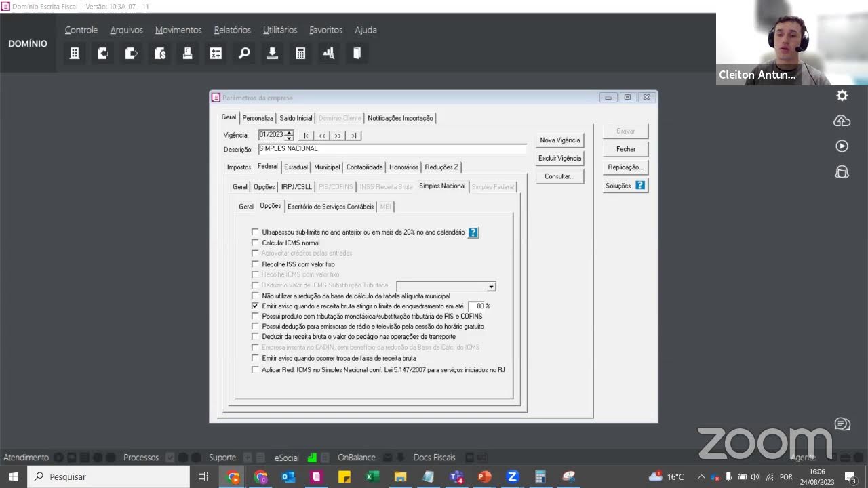Enable 'Emitir aviso quando ocorrer troca de faixa'
The width and height of the screenshot is (868, 488).
point(255,358)
